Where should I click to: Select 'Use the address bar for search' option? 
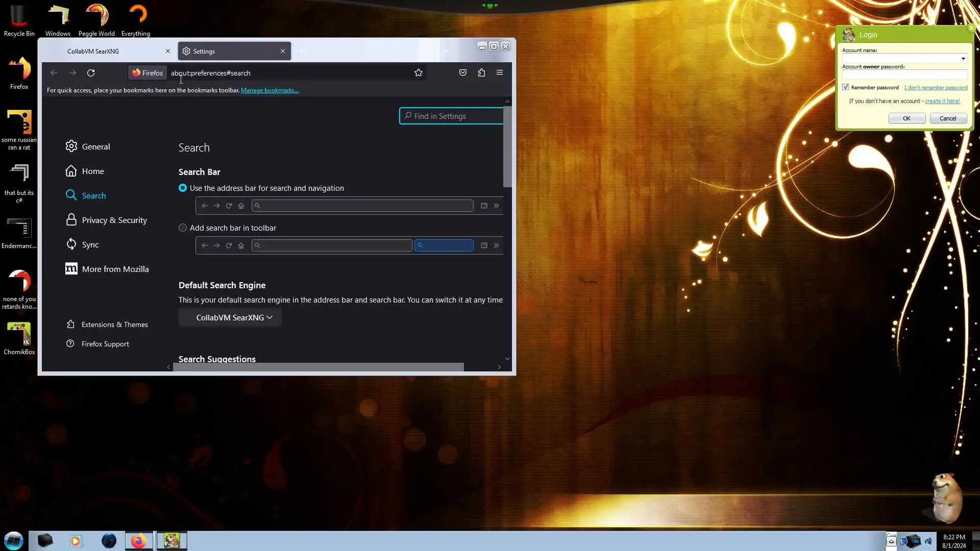183,188
